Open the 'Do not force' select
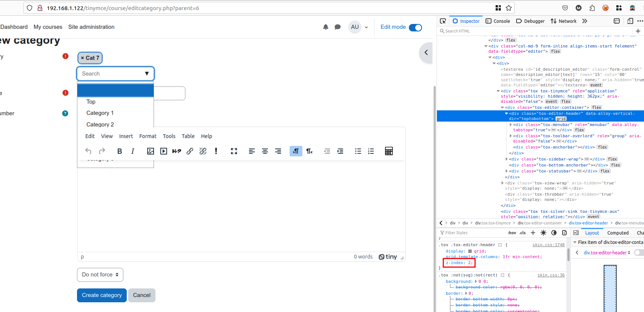Screen dimensions: 644x312 100,275
